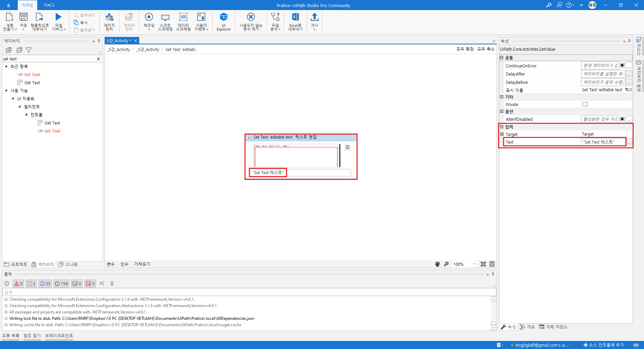
Task: Collapse the UI 자동화 tree node
Action: (13, 99)
